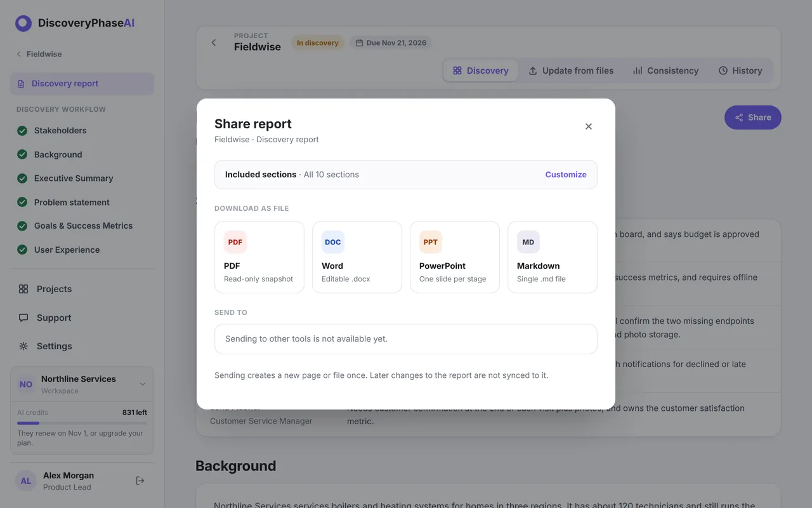Viewport: 812px width, 508px height.
Task: Switch to the Update from files tab
Action: pos(571,70)
